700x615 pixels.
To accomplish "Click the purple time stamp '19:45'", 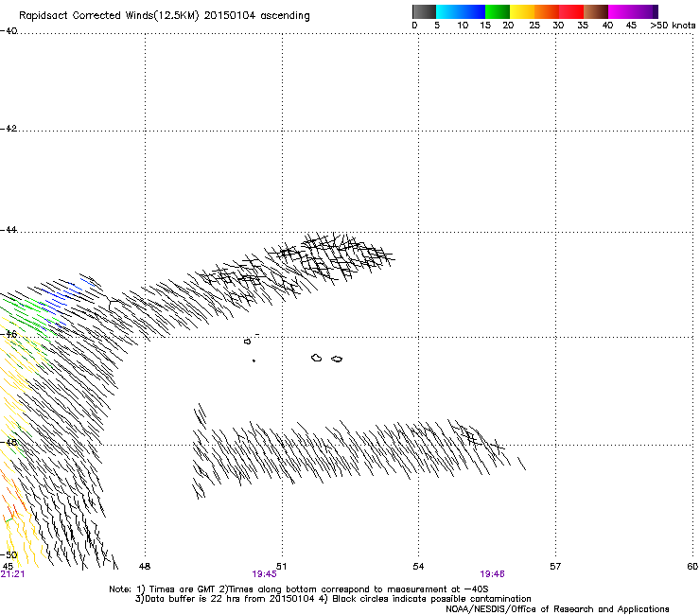I will click(264, 574).
